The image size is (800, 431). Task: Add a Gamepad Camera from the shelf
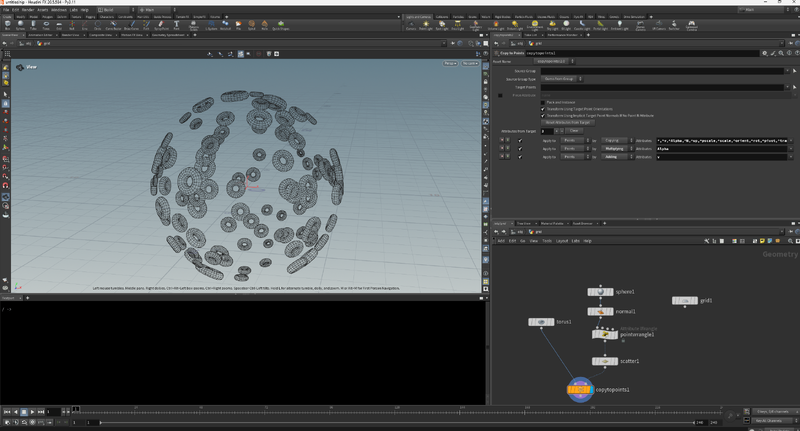(x=691, y=25)
